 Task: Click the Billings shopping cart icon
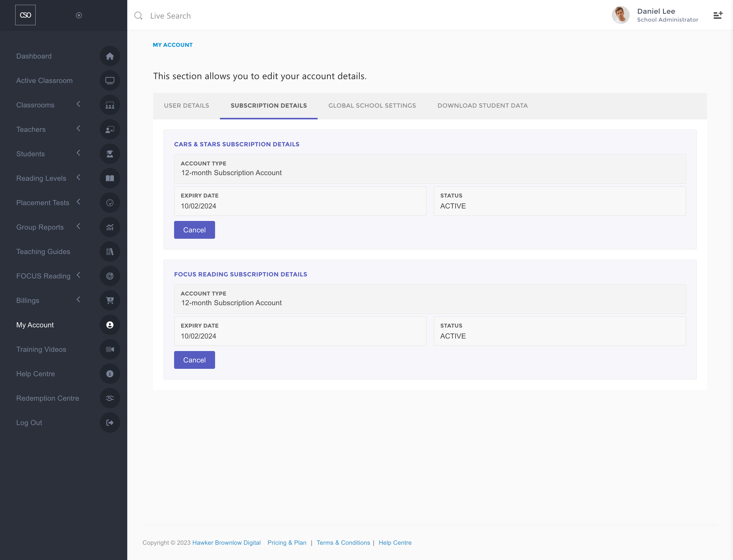110,300
